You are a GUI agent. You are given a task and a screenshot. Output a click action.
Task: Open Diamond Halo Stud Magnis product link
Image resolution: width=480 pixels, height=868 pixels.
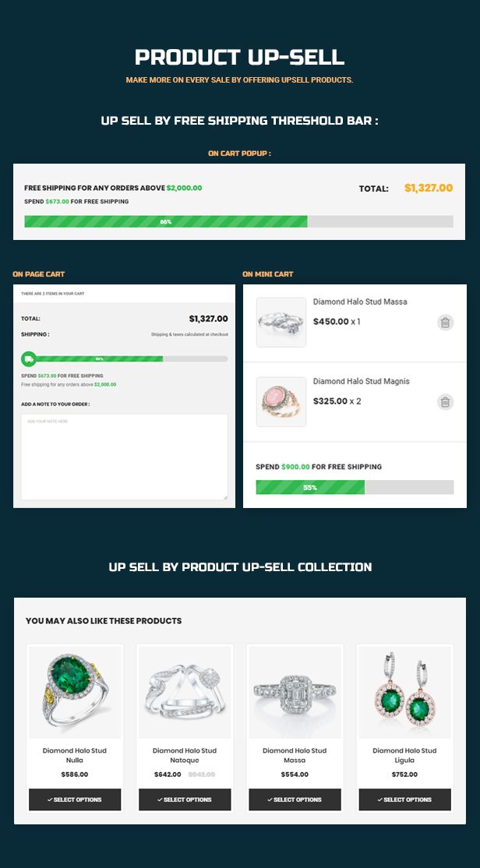click(x=361, y=382)
